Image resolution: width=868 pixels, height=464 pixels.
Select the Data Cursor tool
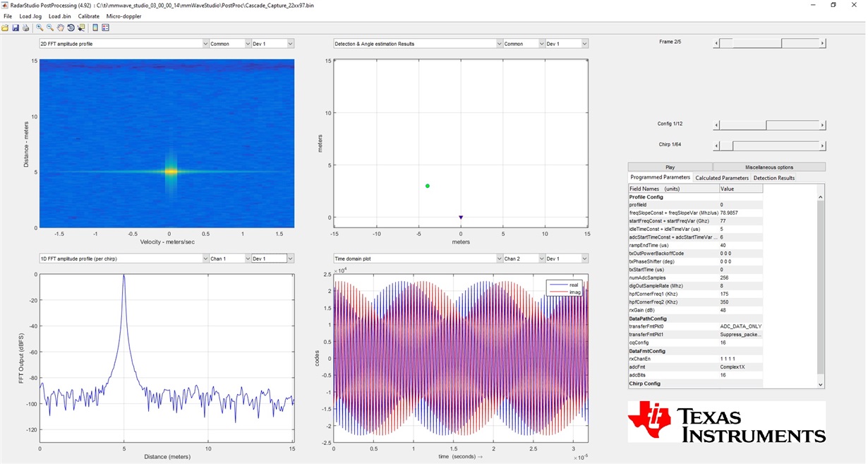coord(82,28)
